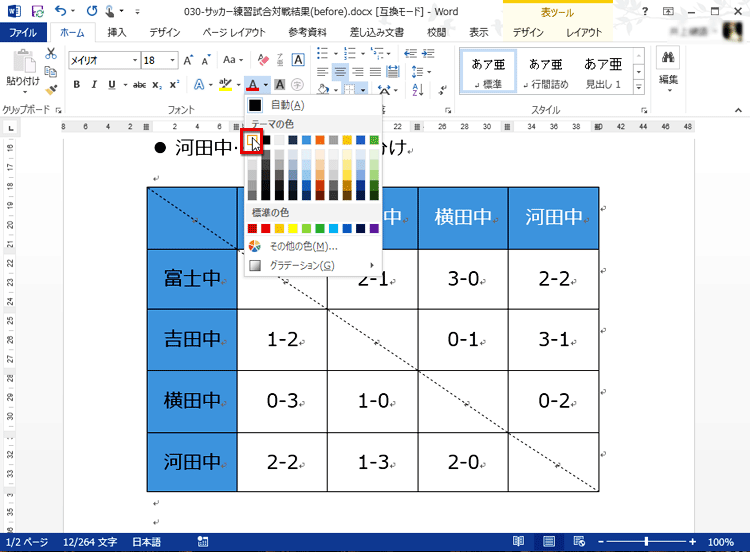The width and height of the screenshot is (750, 552).
Task: Click the zoom in plus button
Action: coord(692,541)
